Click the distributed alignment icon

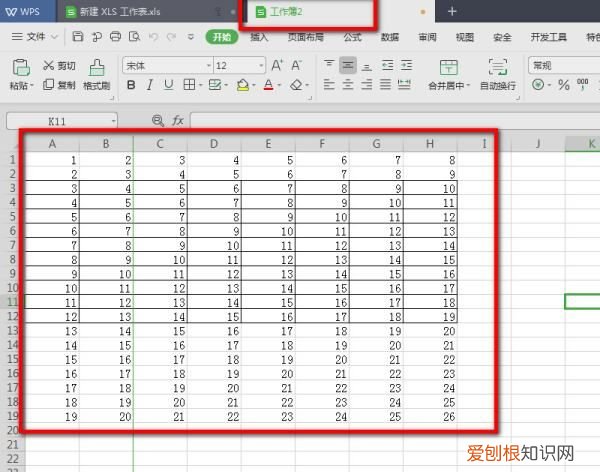[x=404, y=85]
